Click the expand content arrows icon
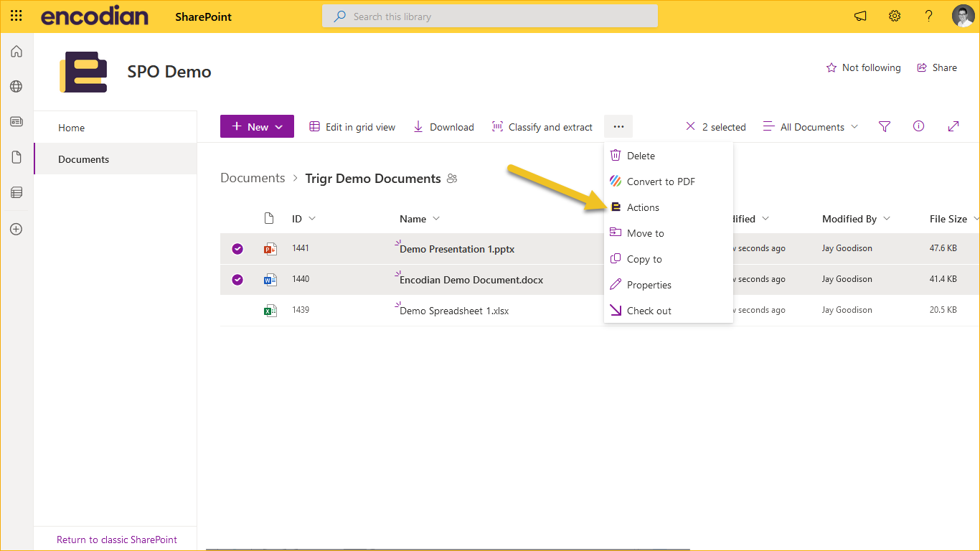Screen dimensions: 980x551 pos(953,126)
